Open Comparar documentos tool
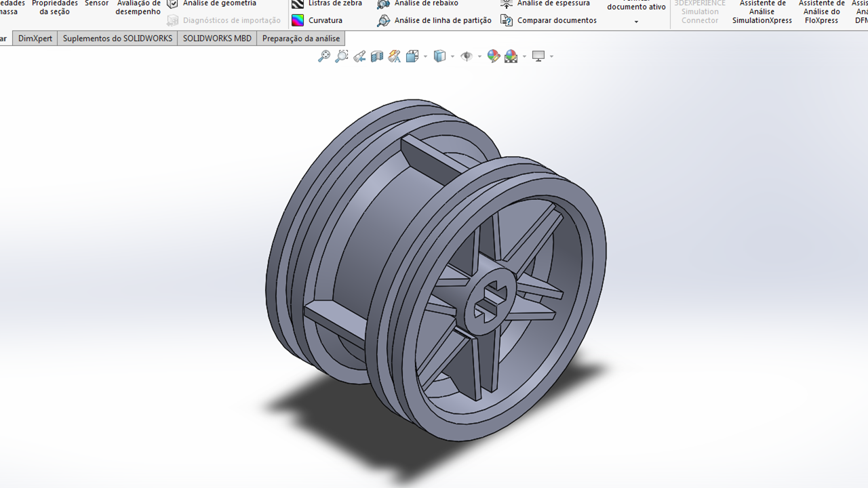The image size is (868, 488). coord(549,20)
